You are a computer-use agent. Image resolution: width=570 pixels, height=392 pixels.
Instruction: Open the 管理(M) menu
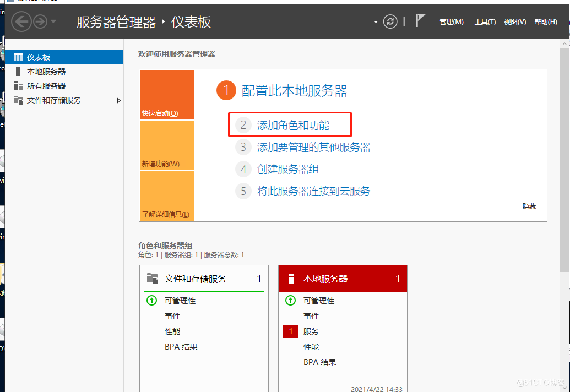tap(451, 22)
